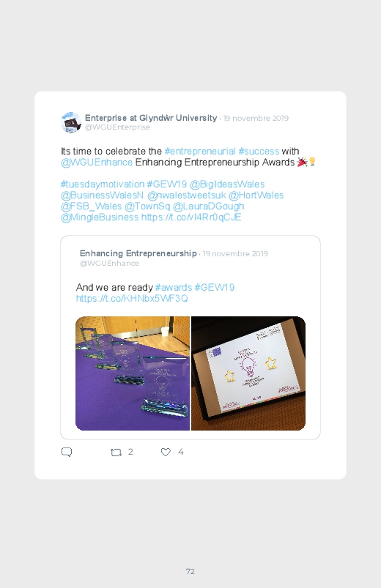Follow the https://t.co/KHNbx5WF3Q link

click(x=132, y=299)
